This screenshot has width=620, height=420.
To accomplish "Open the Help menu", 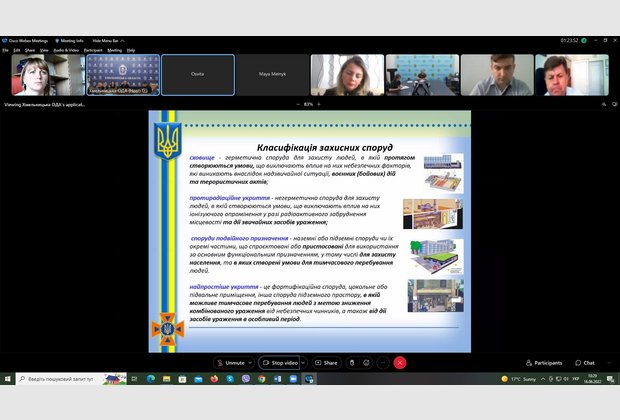I will pos(131,50).
